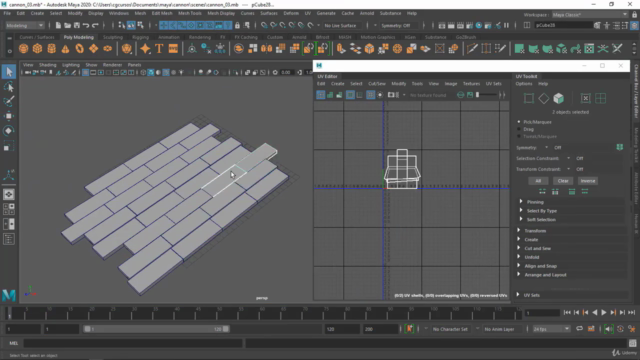Open the Modeling menu set dropdown

coord(24,25)
